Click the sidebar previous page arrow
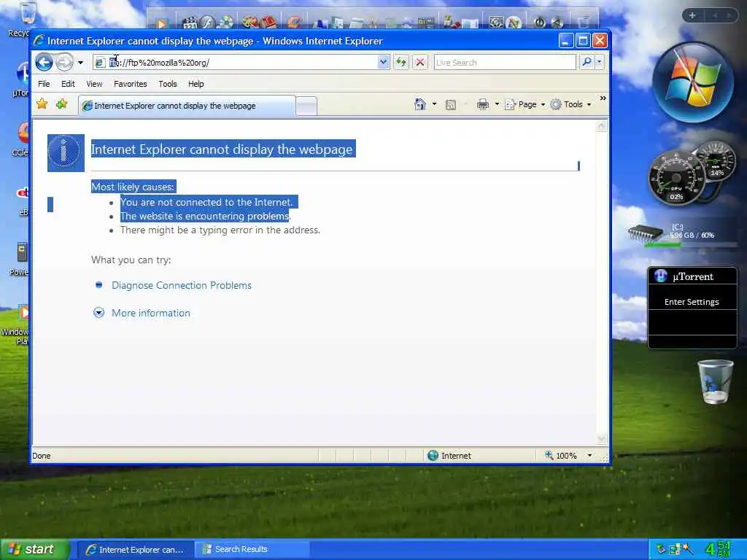Image resolution: width=747 pixels, height=560 pixels. point(715,15)
